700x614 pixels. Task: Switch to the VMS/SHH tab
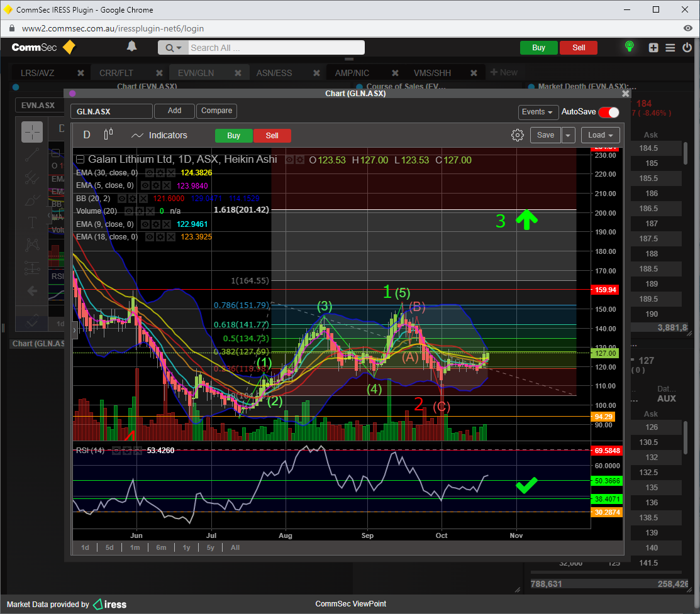(432, 73)
